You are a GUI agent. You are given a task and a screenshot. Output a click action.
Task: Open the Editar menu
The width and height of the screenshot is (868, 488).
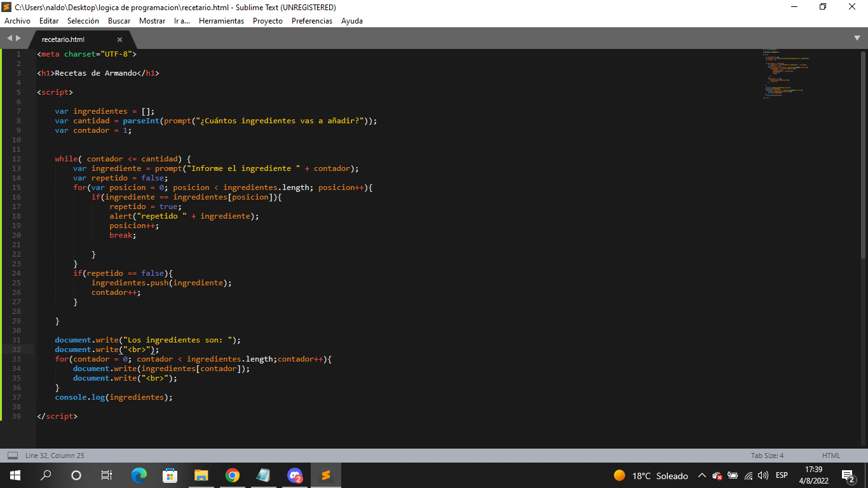[49, 21]
